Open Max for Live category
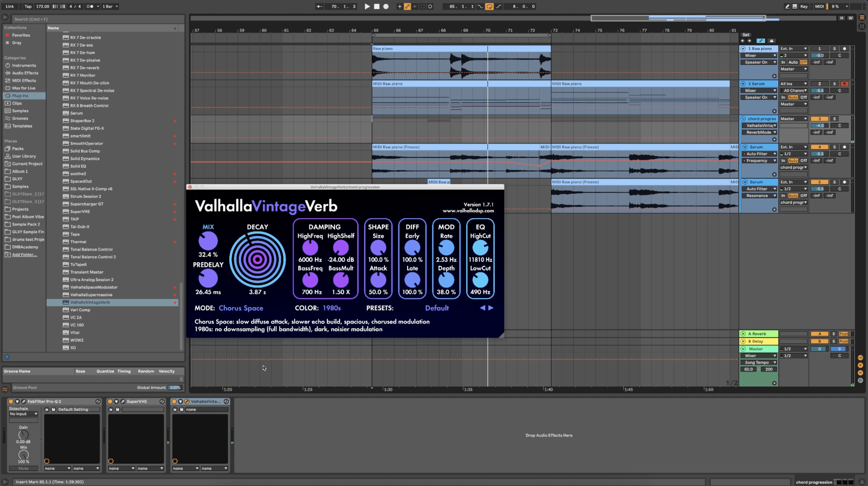The height and width of the screenshot is (486, 868). (x=24, y=88)
